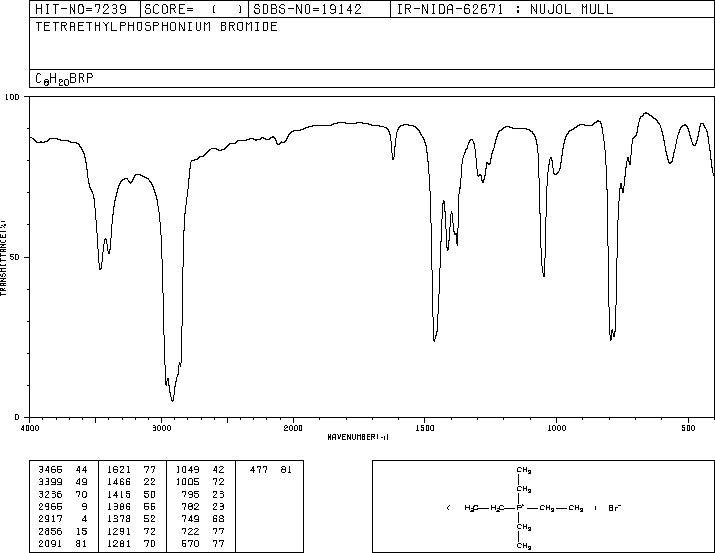Screen dimensions: 715x553
Task: Click the WAVENUMBER axis title
Action: pyautogui.click(x=358, y=437)
